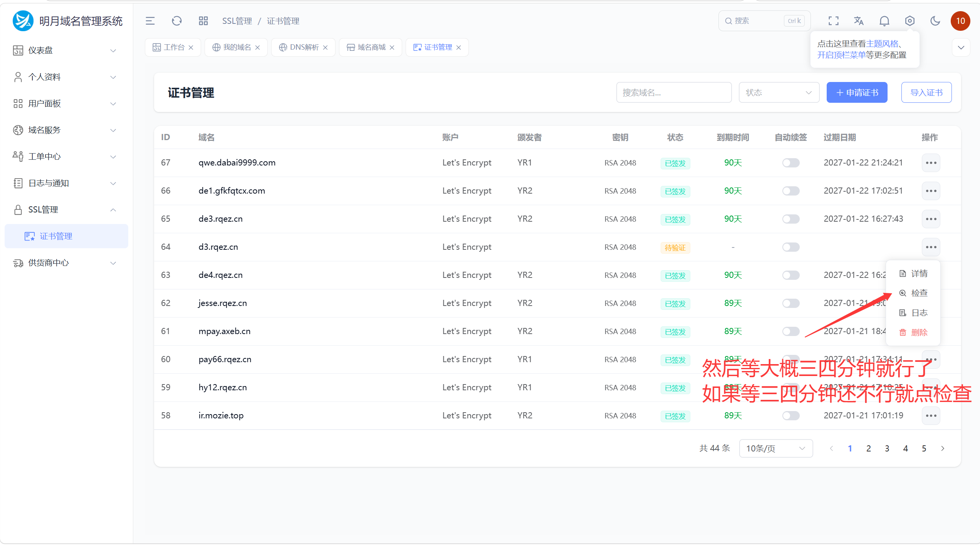Screen dimensions: 980x545
Task: Open the 状态 filter dropdown
Action: tap(779, 92)
